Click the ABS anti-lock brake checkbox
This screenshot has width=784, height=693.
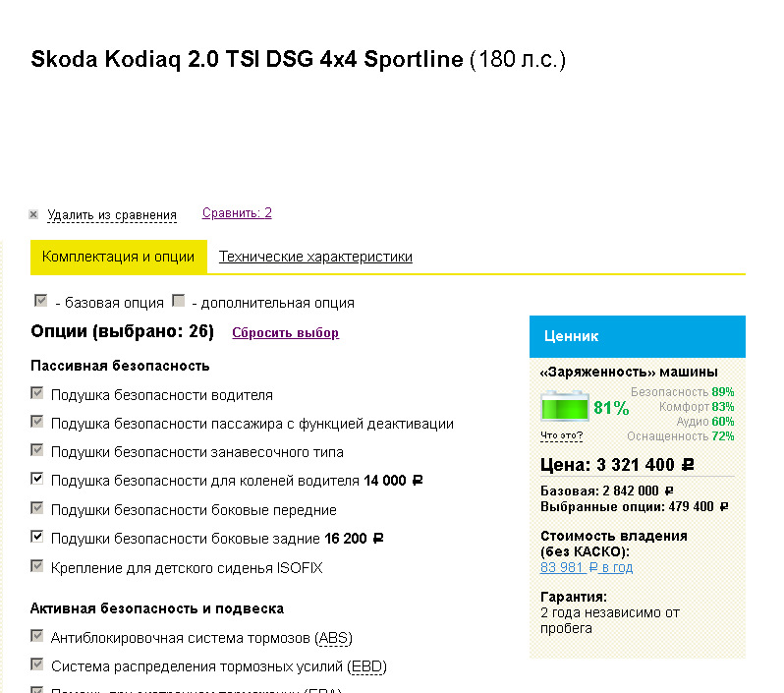[x=38, y=636]
